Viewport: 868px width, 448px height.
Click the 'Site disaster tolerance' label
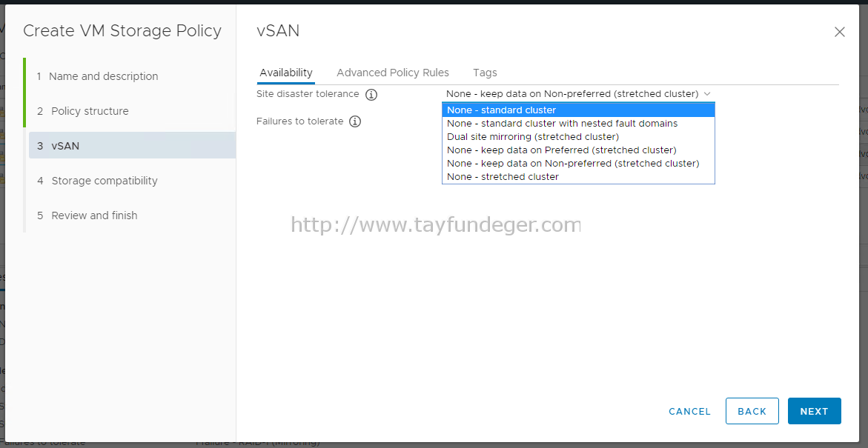[308, 94]
